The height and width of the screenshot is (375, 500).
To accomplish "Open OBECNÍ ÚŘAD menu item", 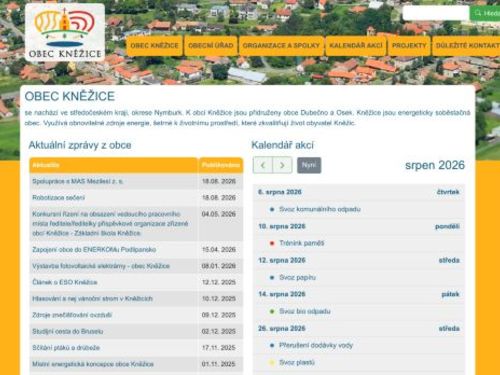I will click(211, 45).
